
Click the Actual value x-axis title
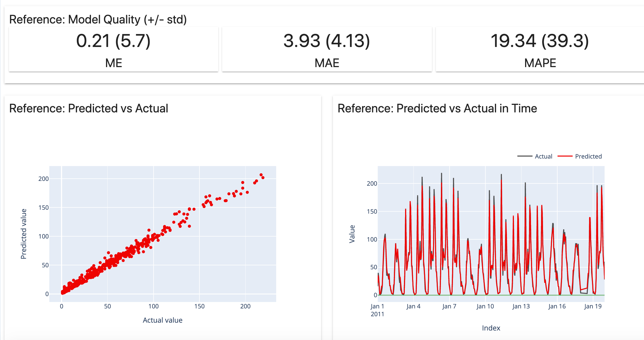point(163,320)
